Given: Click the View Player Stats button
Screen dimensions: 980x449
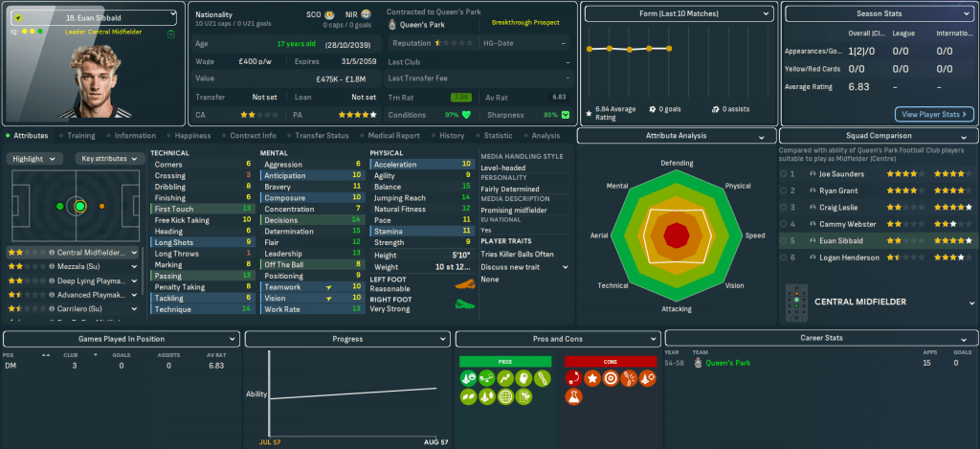Looking at the screenshot, I should pos(934,114).
